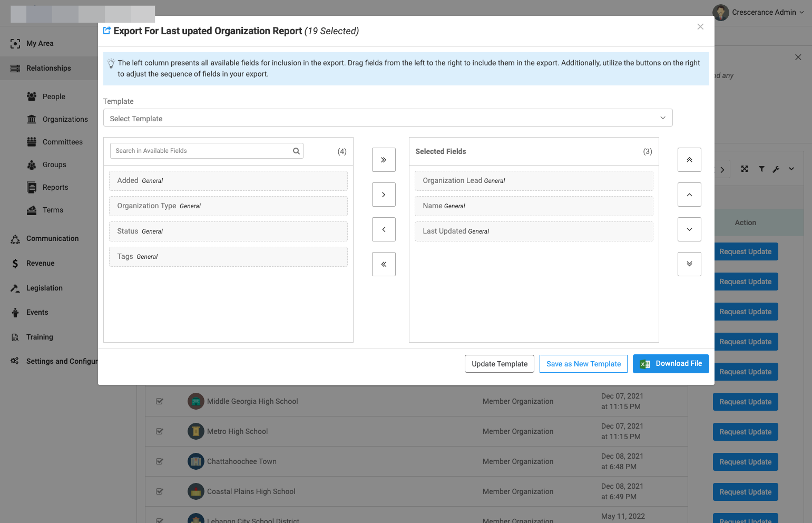
Task: Go to Committees in the sidebar
Action: coord(62,142)
